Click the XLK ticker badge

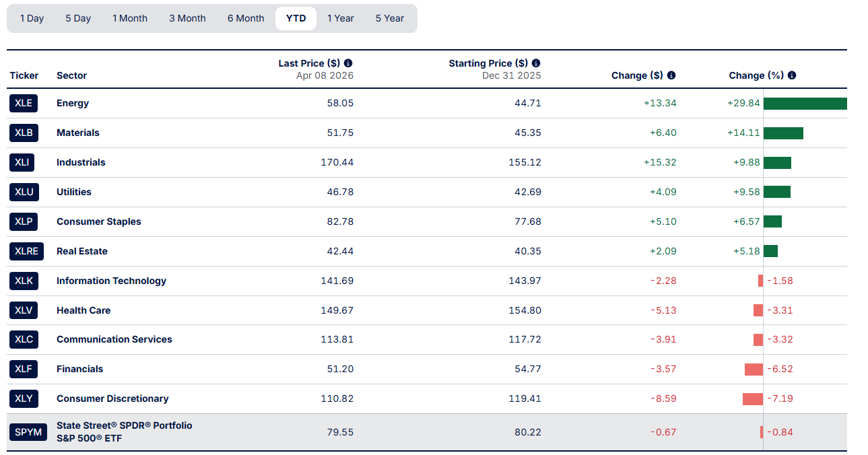coord(24,281)
